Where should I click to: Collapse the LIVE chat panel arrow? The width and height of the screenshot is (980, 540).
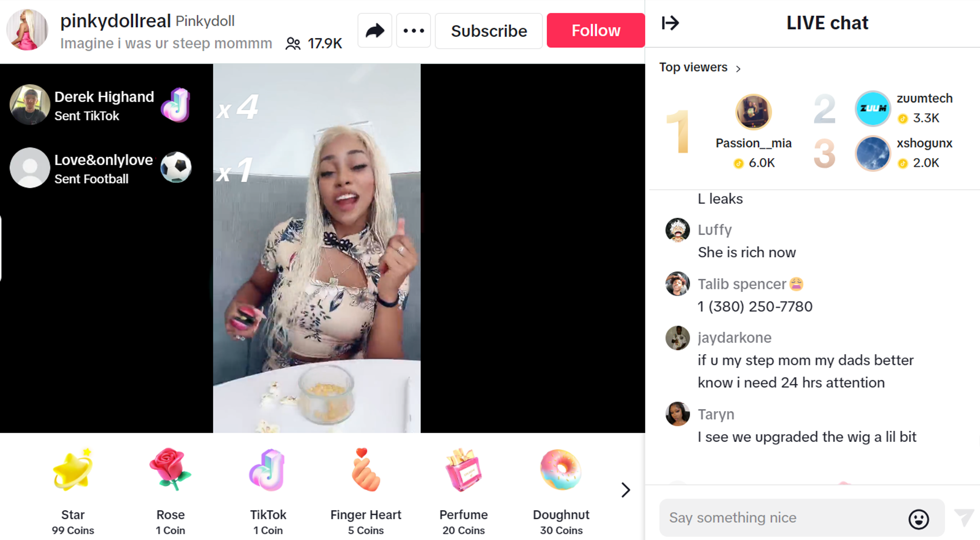point(670,23)
